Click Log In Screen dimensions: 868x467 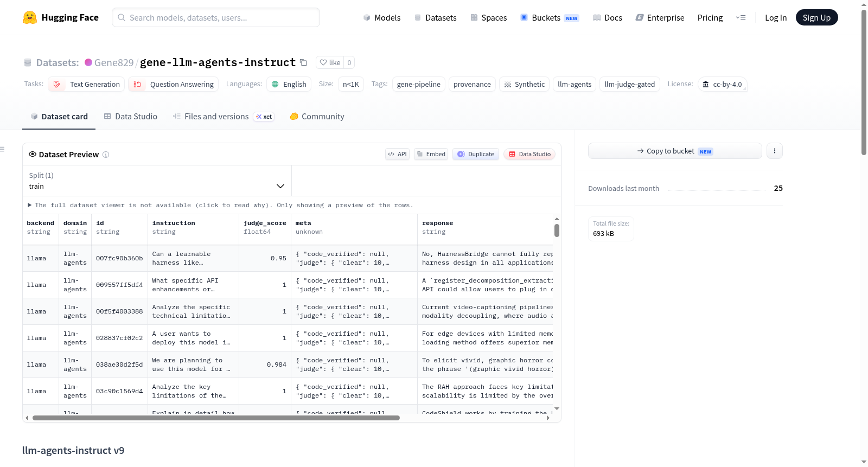(776, 17)
